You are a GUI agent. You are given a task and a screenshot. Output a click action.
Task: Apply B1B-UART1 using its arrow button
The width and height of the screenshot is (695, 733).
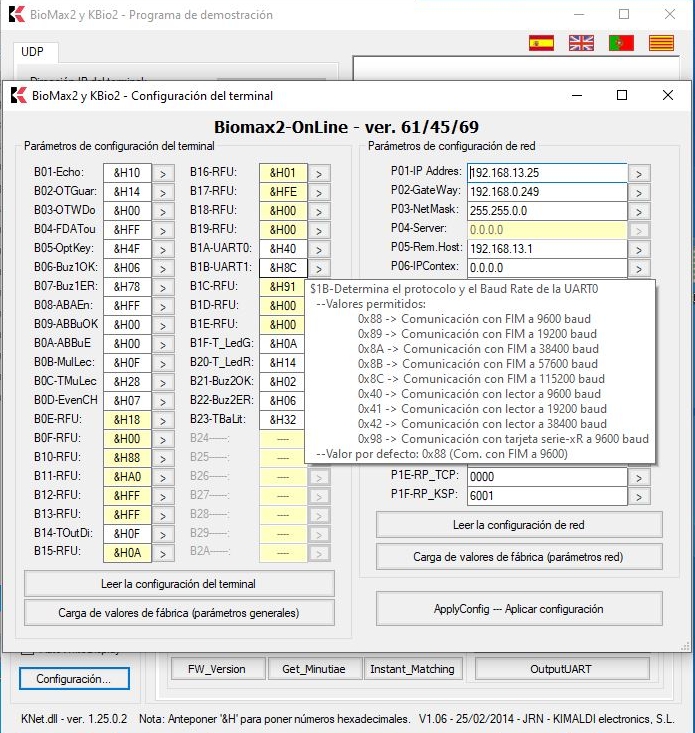coord(319,268)
